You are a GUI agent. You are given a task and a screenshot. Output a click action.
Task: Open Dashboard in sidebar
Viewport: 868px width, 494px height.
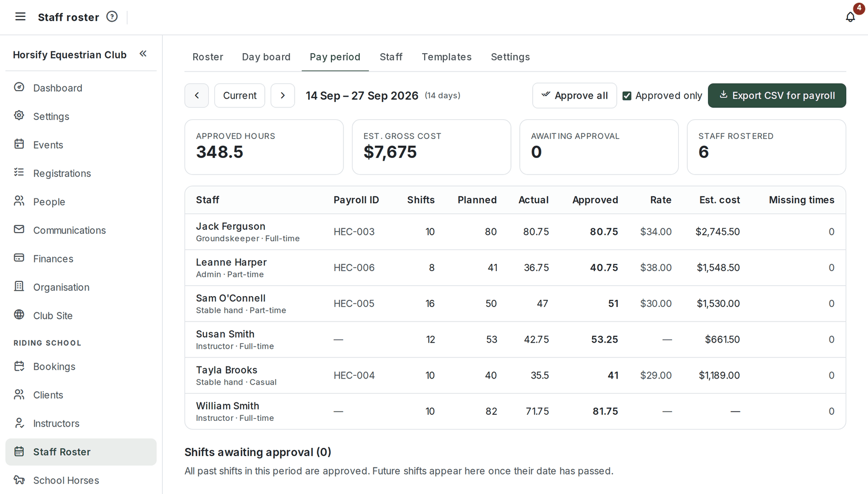point(81,88)
